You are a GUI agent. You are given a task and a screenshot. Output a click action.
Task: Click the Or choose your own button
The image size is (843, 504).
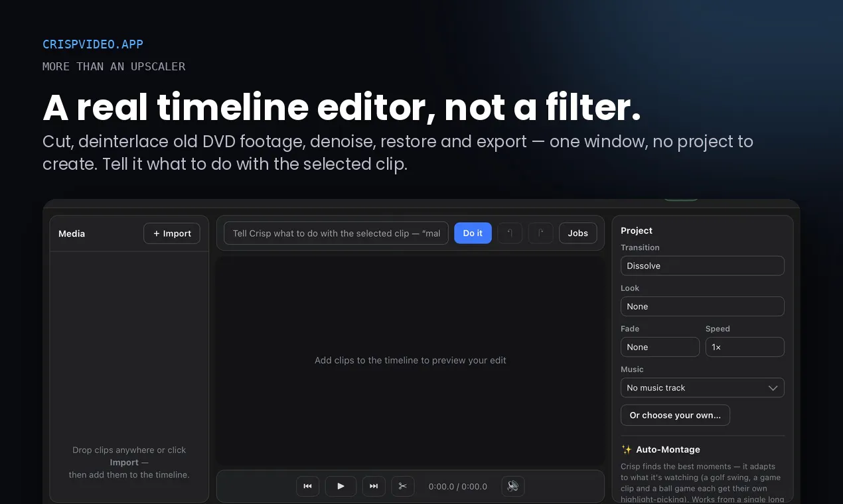pos(675,415)
